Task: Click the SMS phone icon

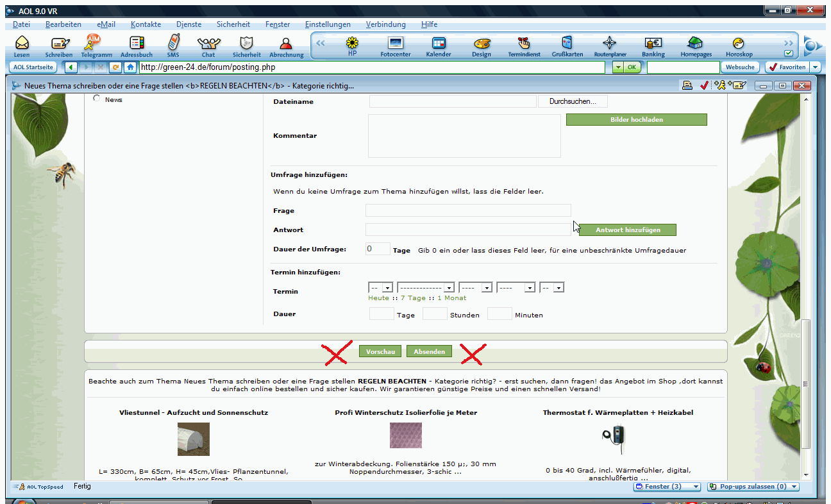Action: [x=173, y=44]
